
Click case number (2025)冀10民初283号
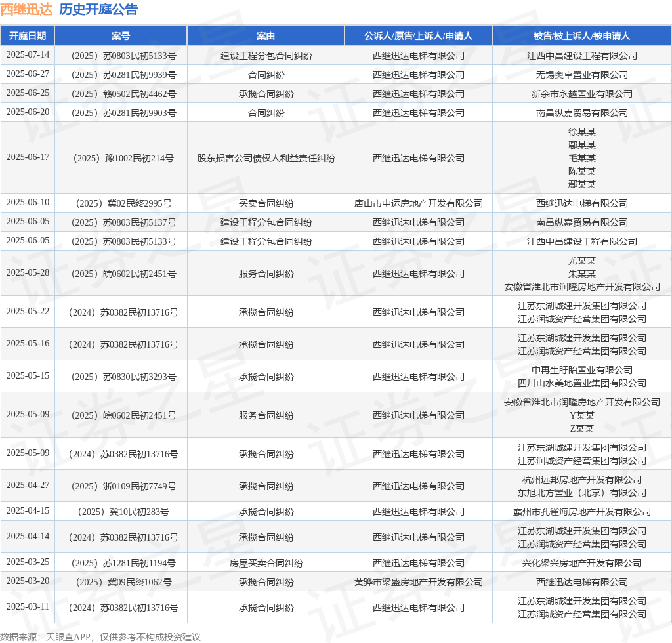pyautogui.click(x=123, y=512)
